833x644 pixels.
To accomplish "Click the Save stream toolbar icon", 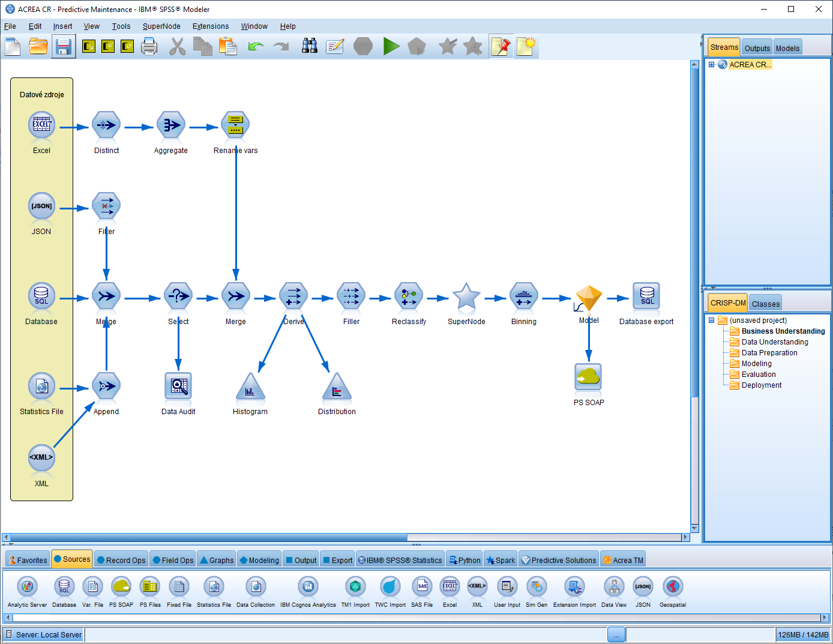I will [x=64, y=46].
